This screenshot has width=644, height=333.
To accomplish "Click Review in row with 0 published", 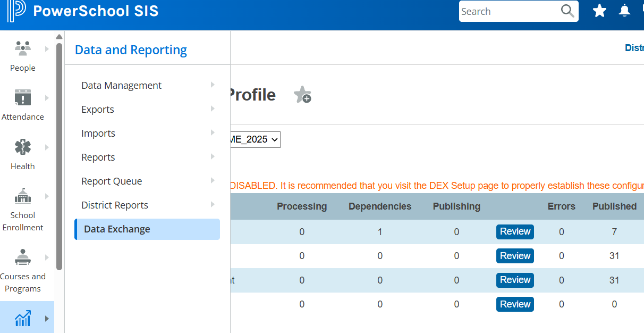I will [x=515, y=304].
